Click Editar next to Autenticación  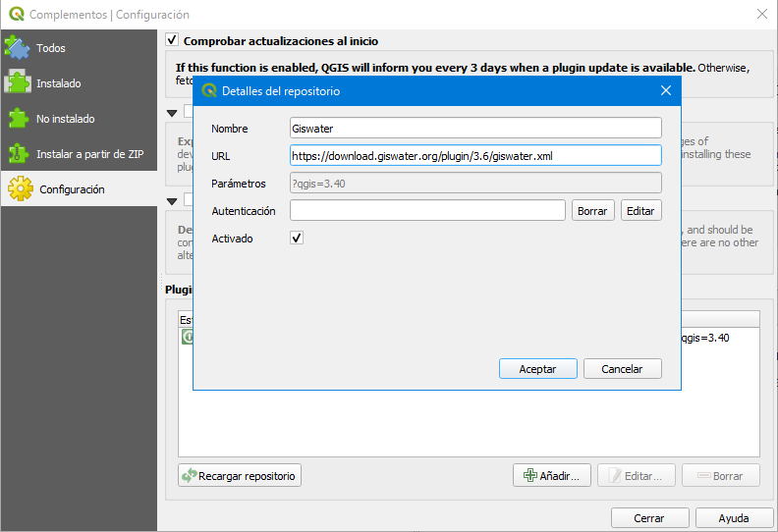point(640,211)
